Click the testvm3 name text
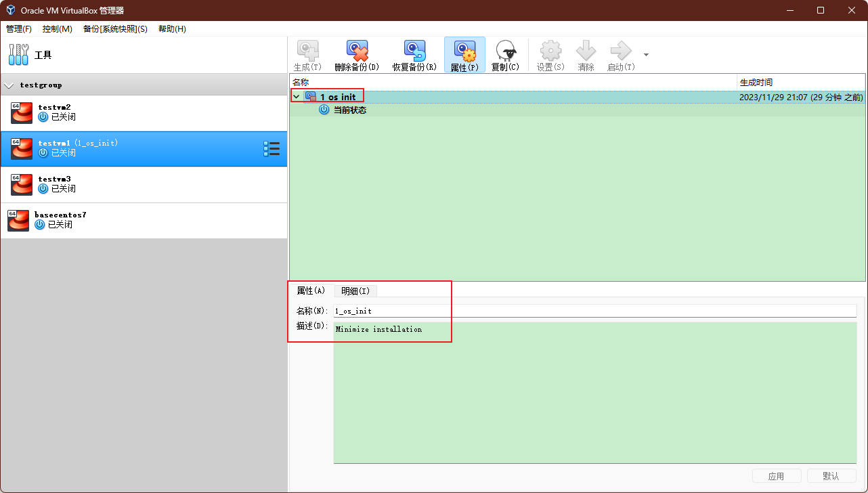Image resolution: width=868 pixels, height=493 pixels. (x=54, y=179)
